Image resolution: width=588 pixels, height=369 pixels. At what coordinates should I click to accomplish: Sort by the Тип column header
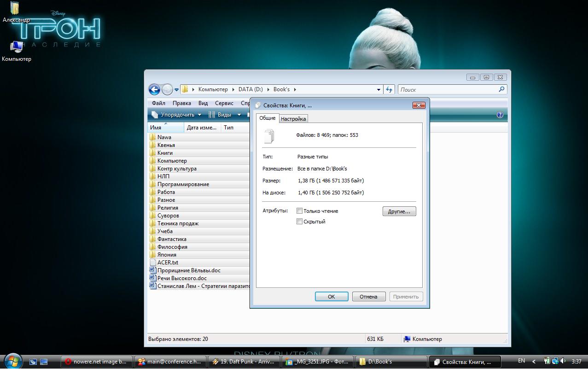235,128
